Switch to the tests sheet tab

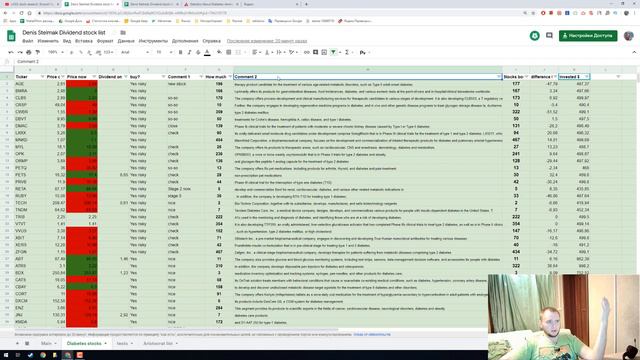pyautogui.click(x=124, y=343)
